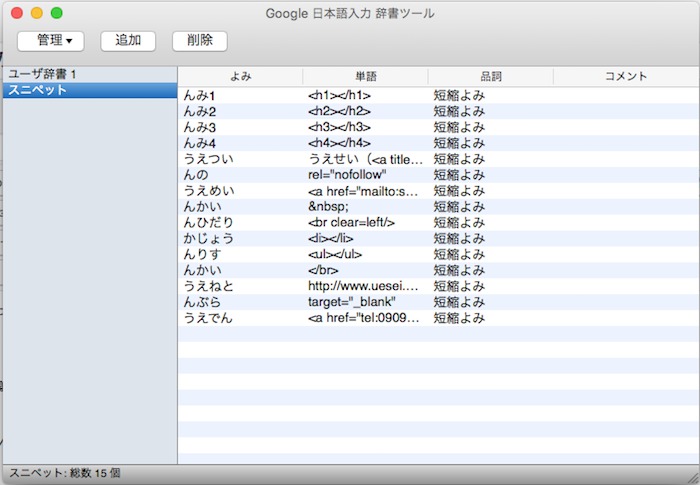Close the dictionary tool window

coord(17,13)
